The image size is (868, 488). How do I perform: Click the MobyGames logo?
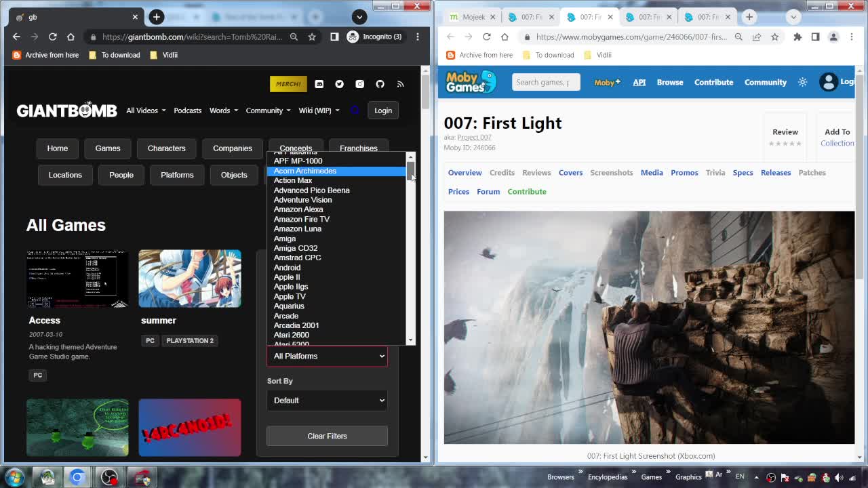[471, 82]
